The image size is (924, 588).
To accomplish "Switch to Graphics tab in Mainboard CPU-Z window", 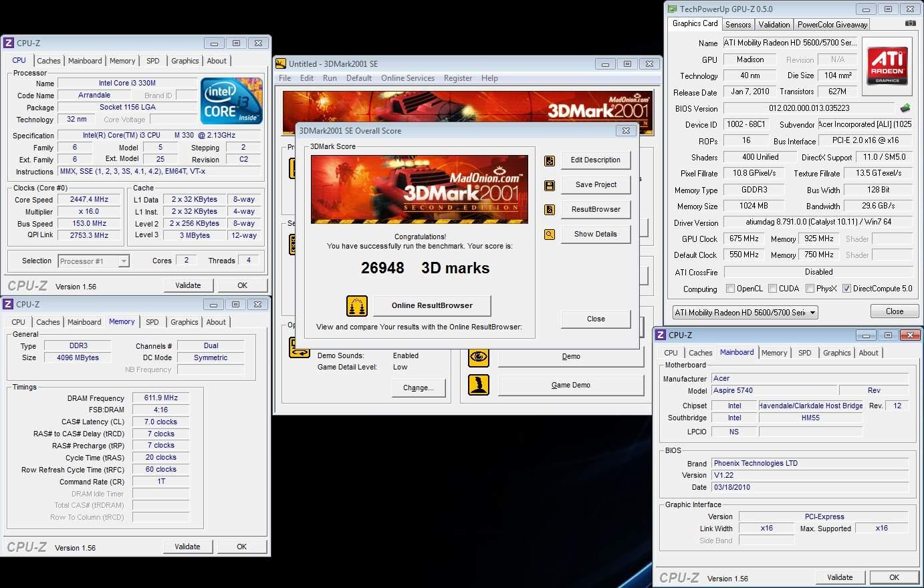I will [x=837, y=353].
